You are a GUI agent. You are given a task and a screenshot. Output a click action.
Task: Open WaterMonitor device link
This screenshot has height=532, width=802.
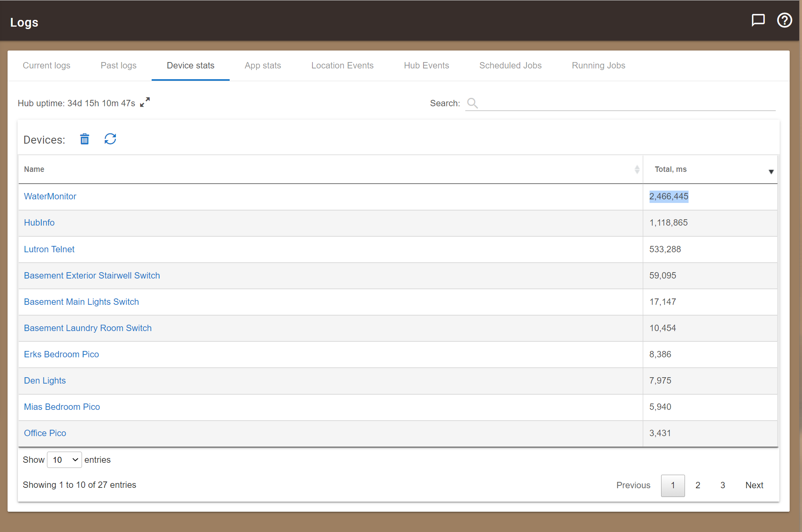(x=50, y=197)
